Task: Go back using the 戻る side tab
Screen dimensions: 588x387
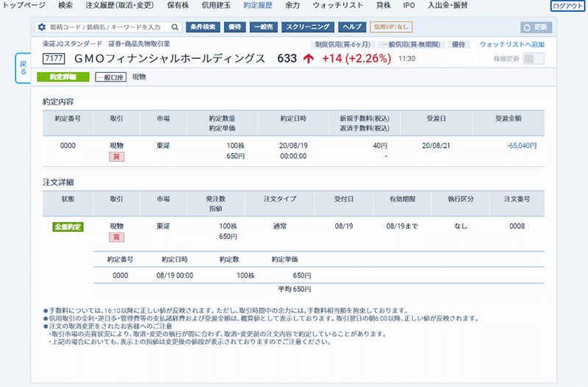Action: (22, 68)
